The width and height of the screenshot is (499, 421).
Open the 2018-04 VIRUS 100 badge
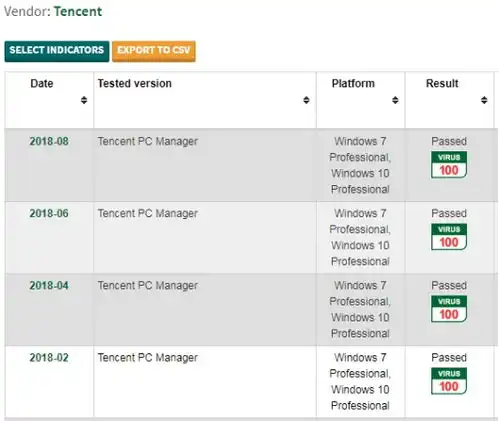[449, 309]
